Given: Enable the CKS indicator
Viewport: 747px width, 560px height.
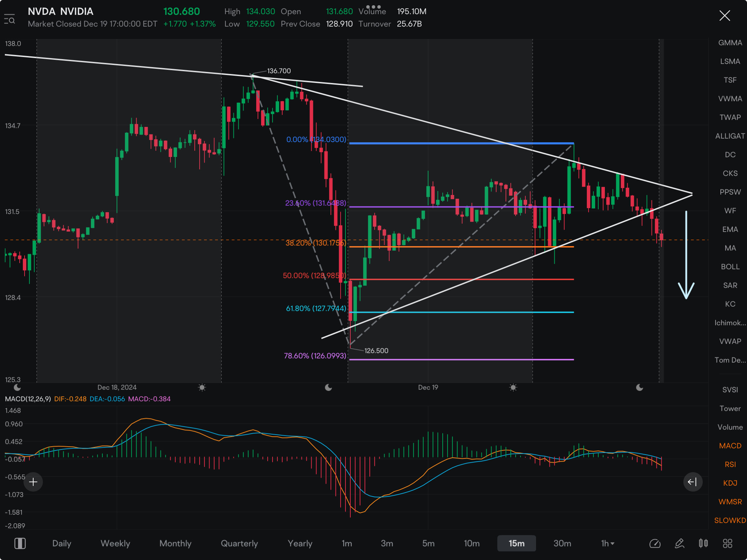Looking at the screenshot, I should tap(730, 173).
